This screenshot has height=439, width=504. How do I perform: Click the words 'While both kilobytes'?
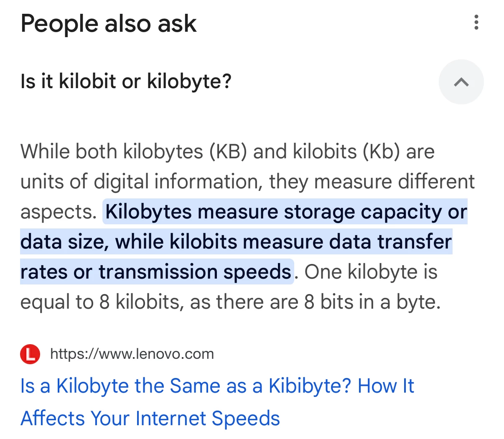click(x=112, y=152)
